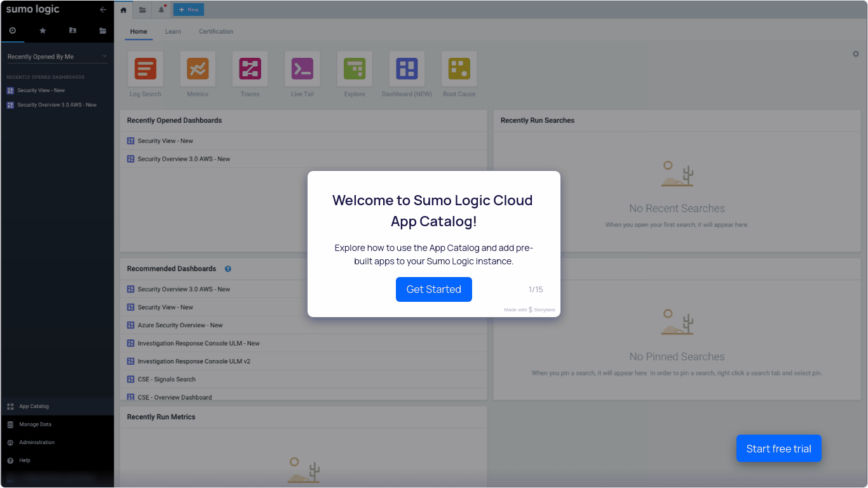Open the Help menu in the sidebar
The height and width of the screenshot is (488, 868).
click(57, 460)
